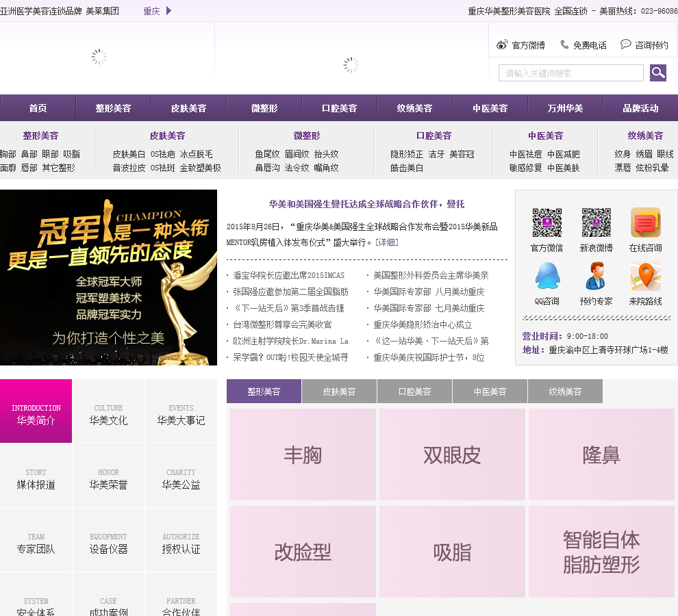Open the hospital route map icon
678x616 pixels.
pyautogui.click(x=645, y=277)
